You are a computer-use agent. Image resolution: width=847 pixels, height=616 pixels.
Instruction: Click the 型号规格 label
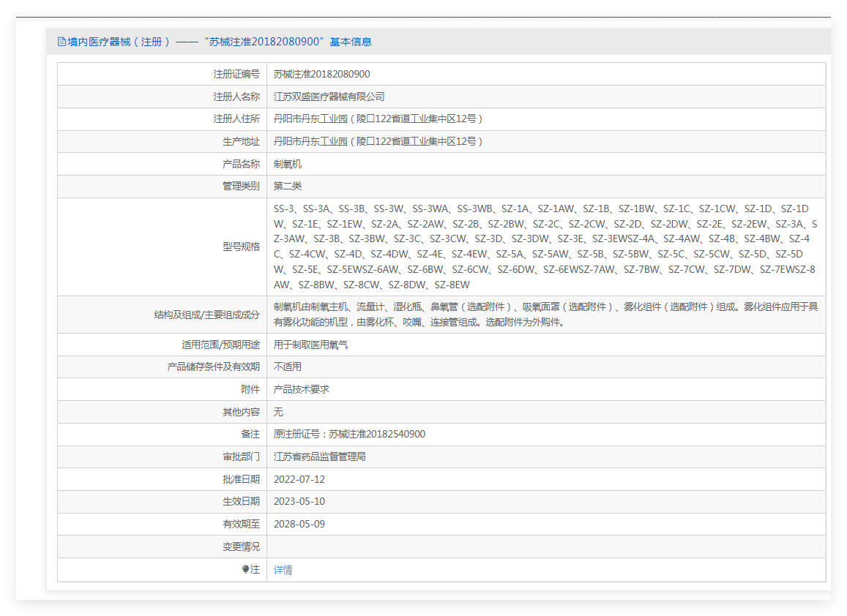[242, 247]
